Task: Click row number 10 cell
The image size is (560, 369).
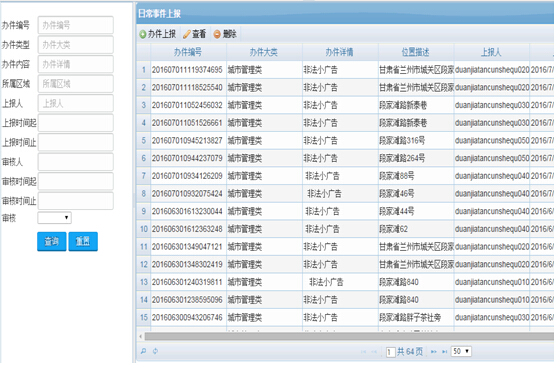Action: coord(144,229)
